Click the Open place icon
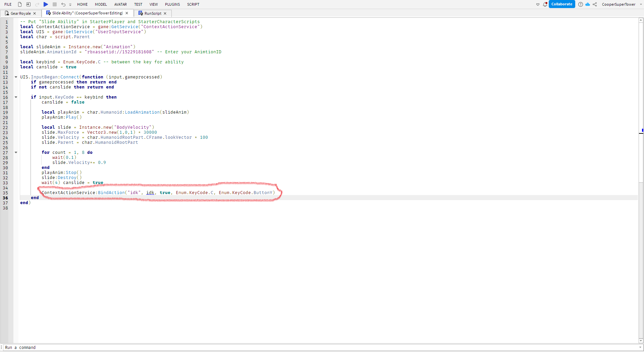This screenshot has width=644, height=362. coord(29,4)
